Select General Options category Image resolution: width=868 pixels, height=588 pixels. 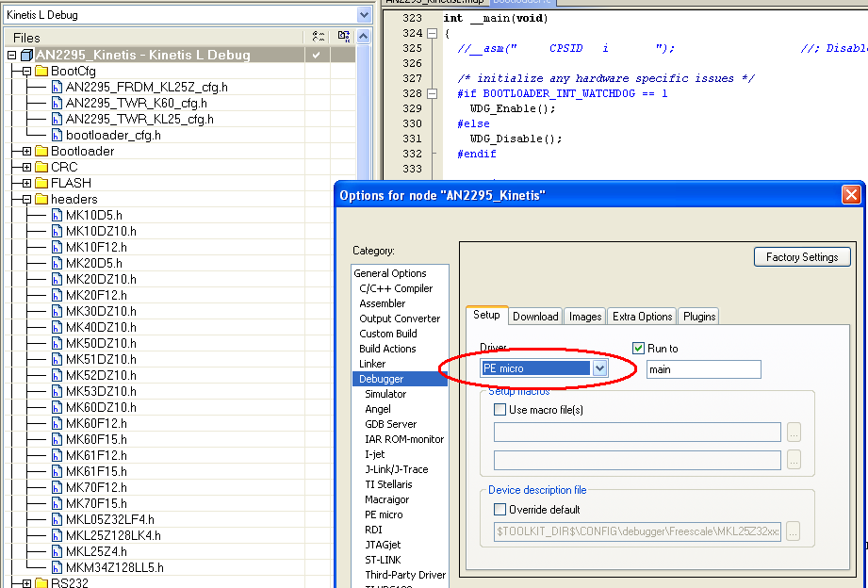(390, 273)
